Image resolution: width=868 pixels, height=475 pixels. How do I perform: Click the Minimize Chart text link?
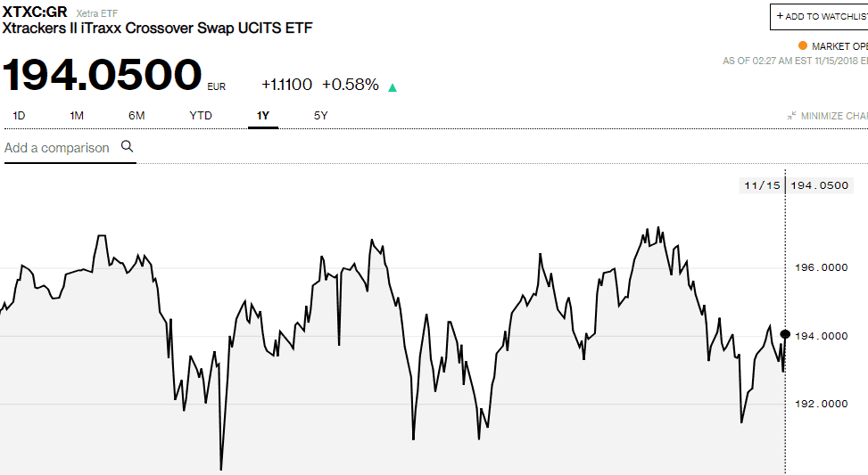[834, 116]
